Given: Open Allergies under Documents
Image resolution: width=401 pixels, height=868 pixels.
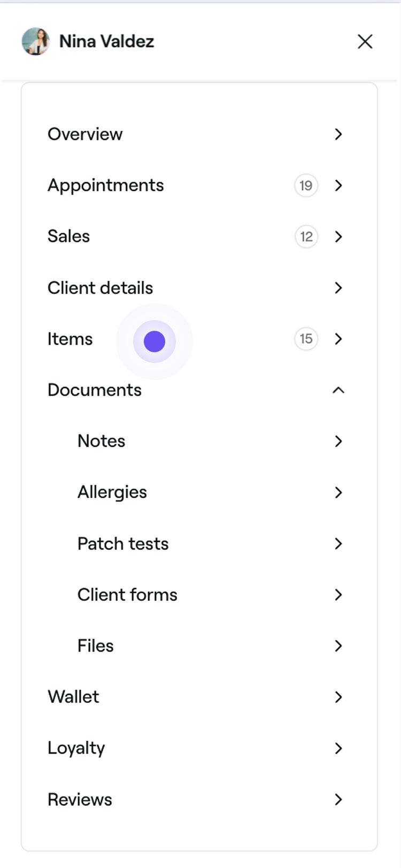Looking at the screenshot, I should [x=112, y=492].
